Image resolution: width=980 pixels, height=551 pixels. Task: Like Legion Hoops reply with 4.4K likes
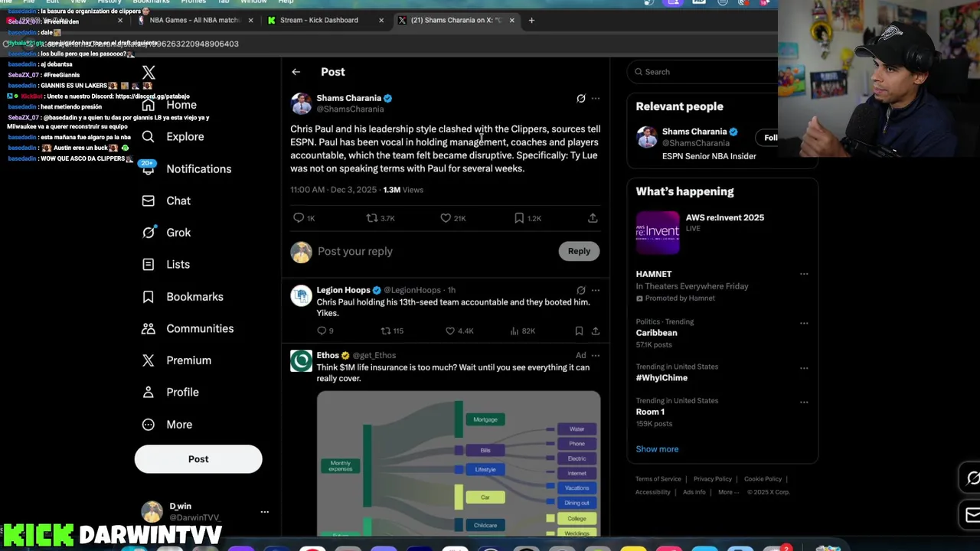pos(459,331)
